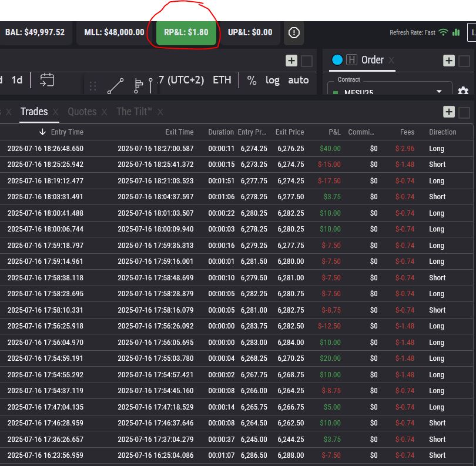Click the blue color circle in Order panel

coord(337,60)
